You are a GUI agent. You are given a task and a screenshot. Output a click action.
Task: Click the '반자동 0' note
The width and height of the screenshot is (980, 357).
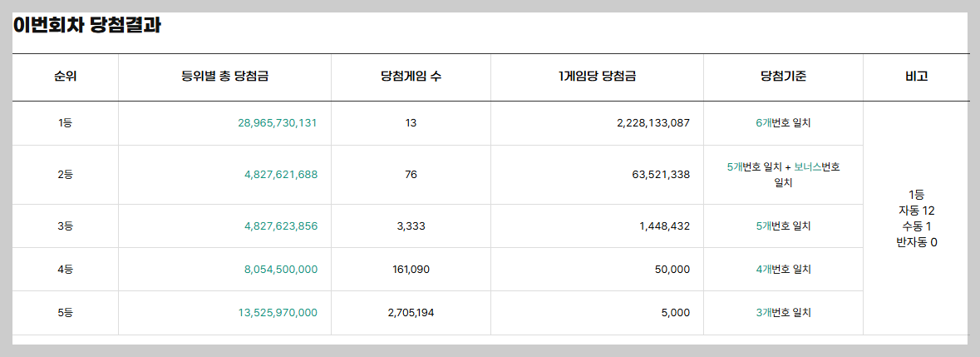click(x=916, y=243)
